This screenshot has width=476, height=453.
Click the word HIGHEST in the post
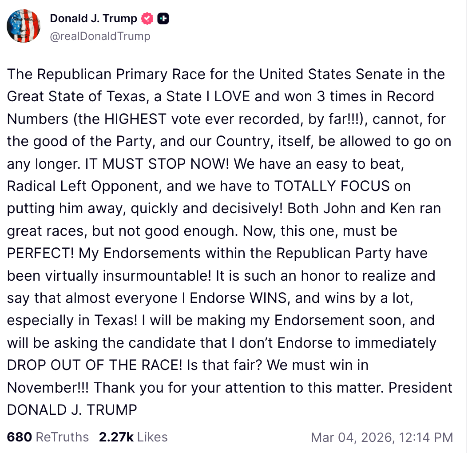(135, 119)
